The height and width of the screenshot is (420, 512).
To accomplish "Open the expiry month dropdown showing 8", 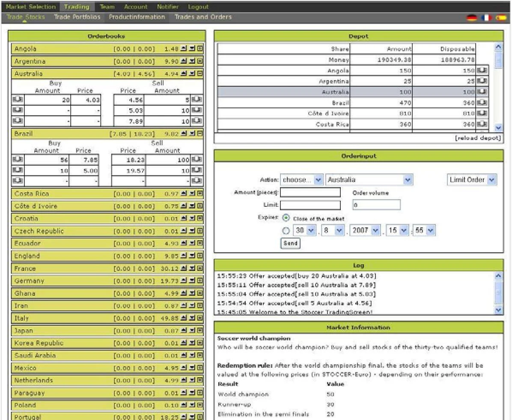I will (x=333, y=230).
